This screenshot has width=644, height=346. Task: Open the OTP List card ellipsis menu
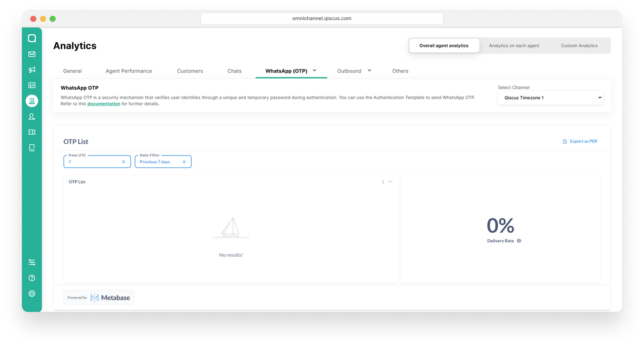pos(390,181)
